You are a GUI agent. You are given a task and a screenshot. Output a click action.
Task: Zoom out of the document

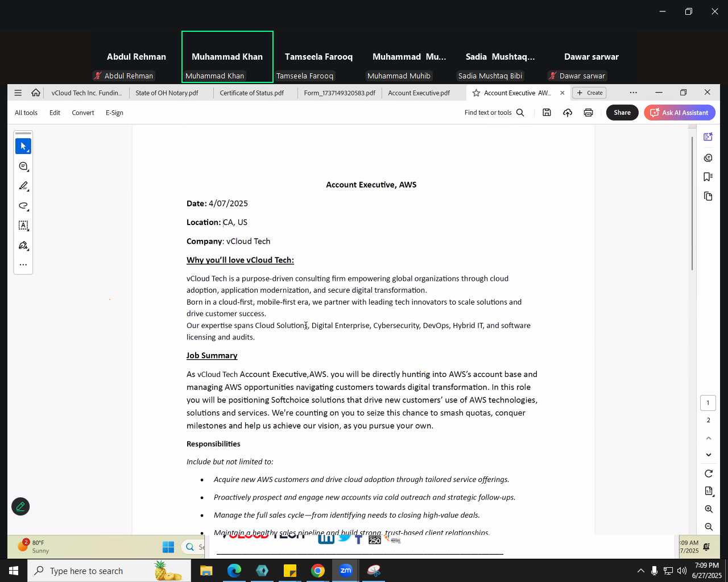point(709,527)
